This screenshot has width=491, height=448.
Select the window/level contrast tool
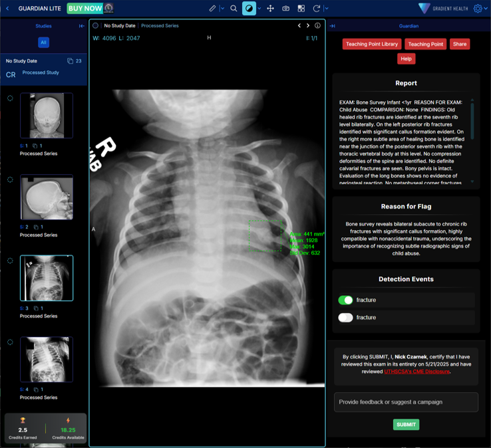[249, 9]
